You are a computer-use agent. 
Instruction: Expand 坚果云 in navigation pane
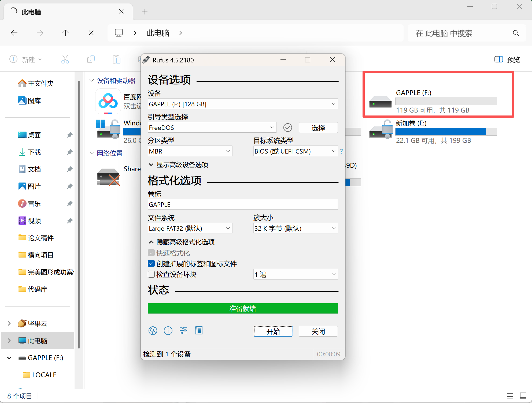pos(9,323)
